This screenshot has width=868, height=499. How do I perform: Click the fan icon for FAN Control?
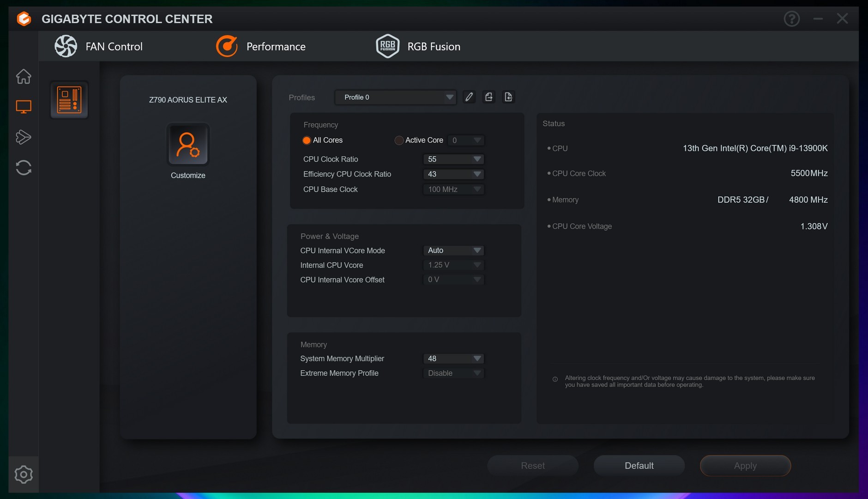(x=66, y=46)
